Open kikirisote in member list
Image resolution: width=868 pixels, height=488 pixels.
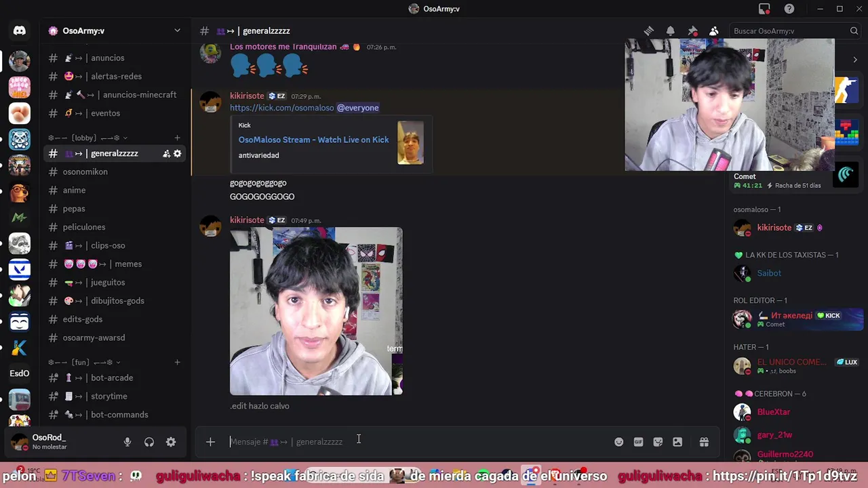[797, 228]
